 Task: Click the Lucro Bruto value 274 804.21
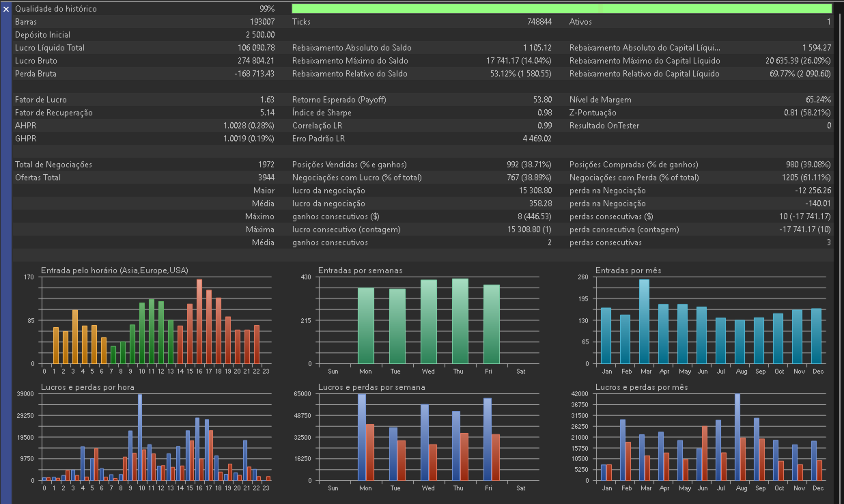pos(256,61)
